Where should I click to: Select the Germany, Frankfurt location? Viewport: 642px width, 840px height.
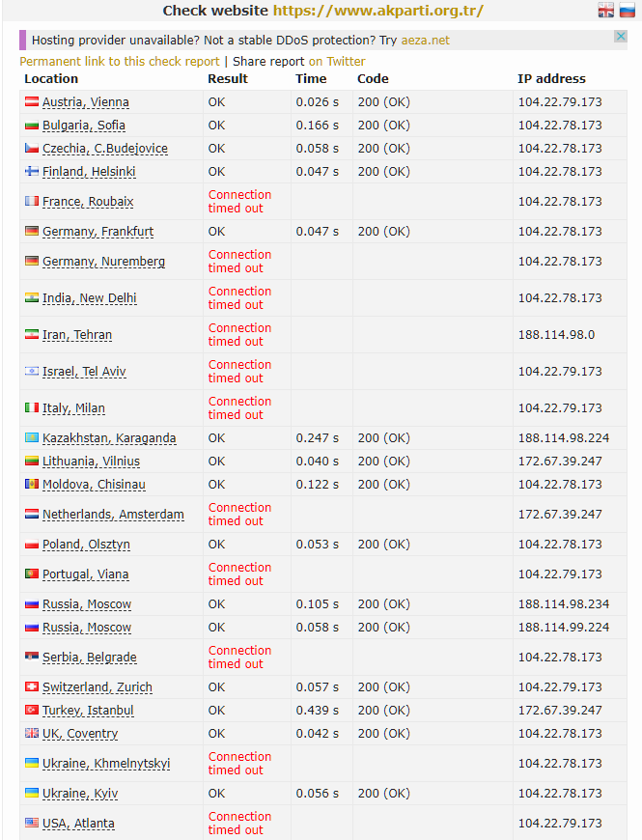pyautogui.click(x=98, y=232)
